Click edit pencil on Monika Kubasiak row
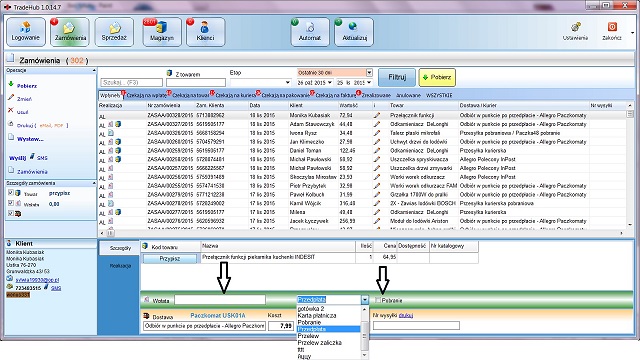 377,116
